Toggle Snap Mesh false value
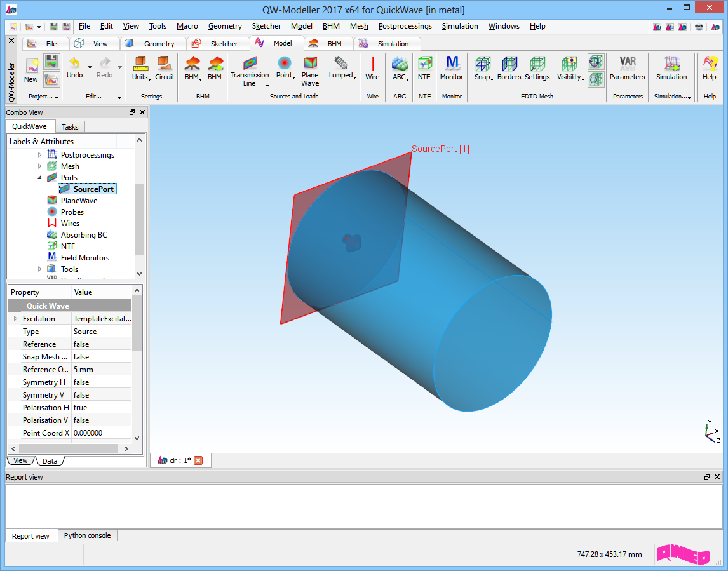Viewport: 728px width, 571px height. tap(102, 356)
